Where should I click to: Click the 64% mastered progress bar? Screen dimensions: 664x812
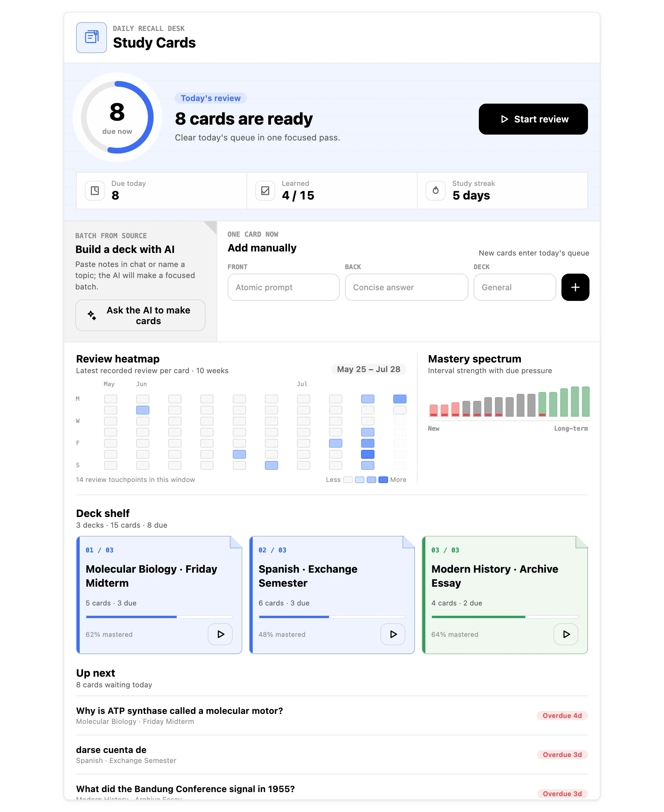505,617
